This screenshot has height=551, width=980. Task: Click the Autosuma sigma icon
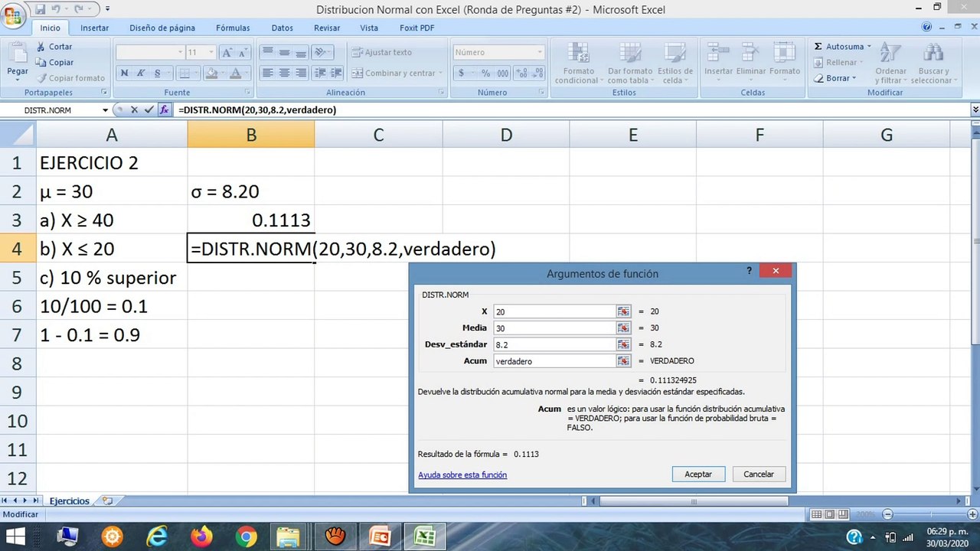[x=818, y=47]
